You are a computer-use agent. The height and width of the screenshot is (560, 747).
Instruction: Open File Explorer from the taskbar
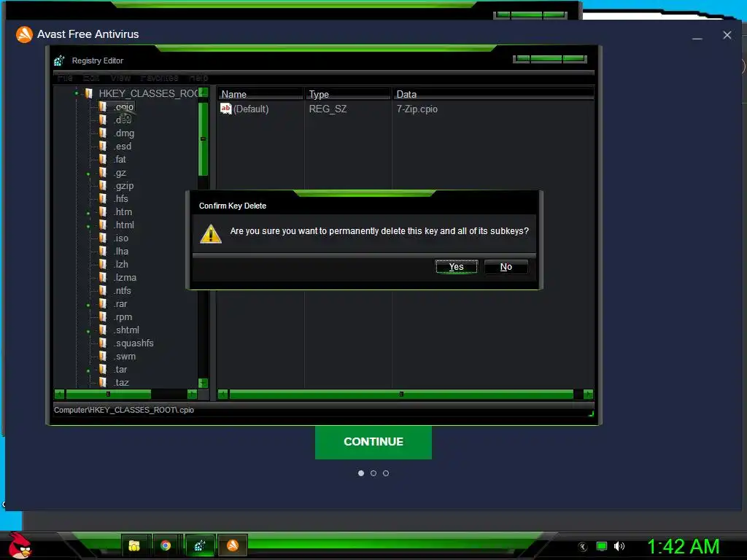click(x=134, y=545)
